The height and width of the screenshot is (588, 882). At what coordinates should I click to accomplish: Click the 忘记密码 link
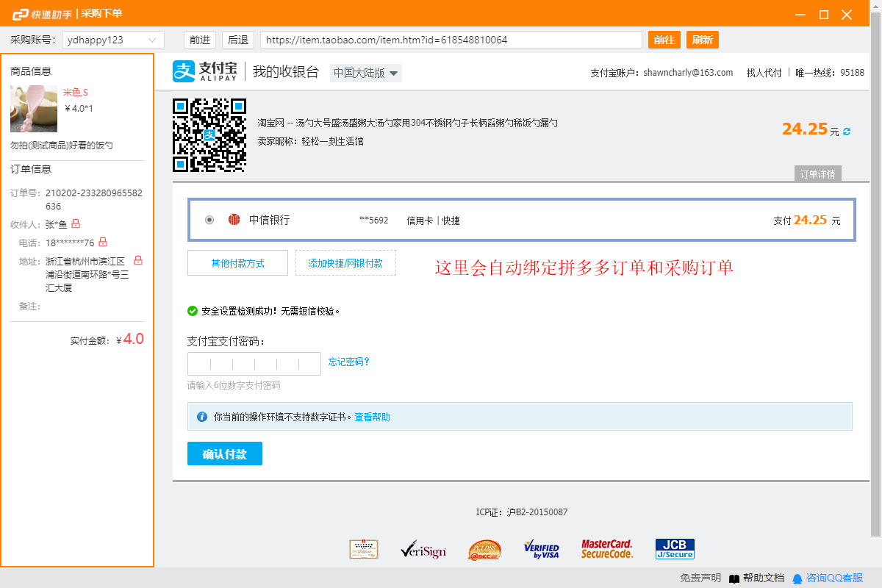tap(349, 362)
